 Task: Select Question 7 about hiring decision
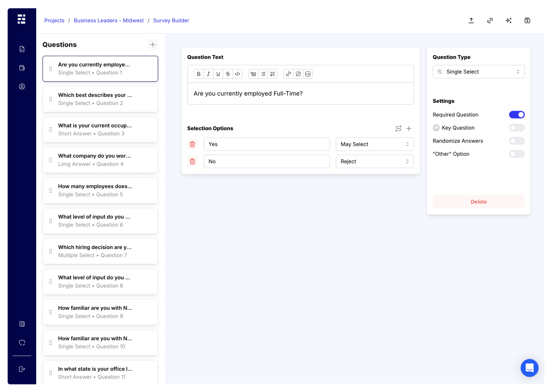pyautogui.click(x=100, y=251)
